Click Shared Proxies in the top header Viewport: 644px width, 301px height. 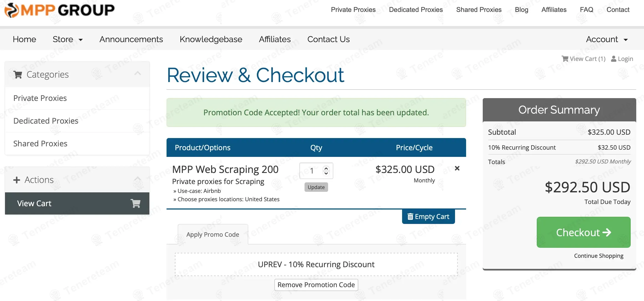tap(479, 10)
